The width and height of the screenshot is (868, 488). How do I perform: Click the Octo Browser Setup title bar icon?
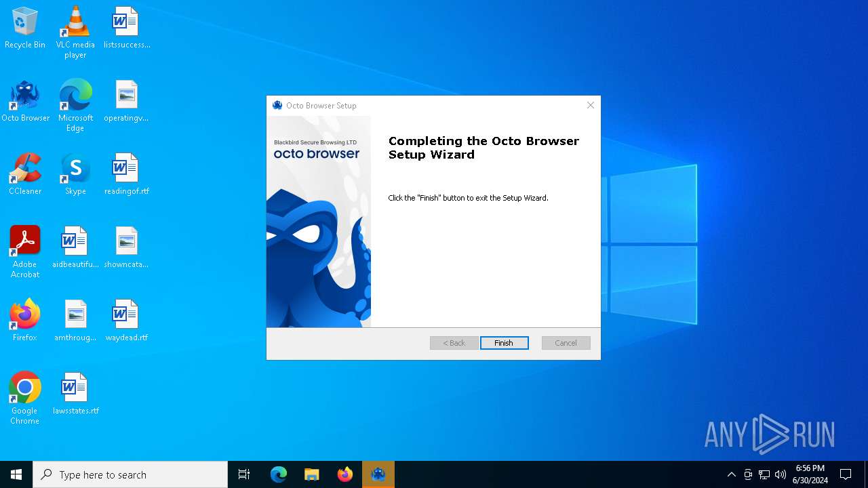click(x=277, y=105)
